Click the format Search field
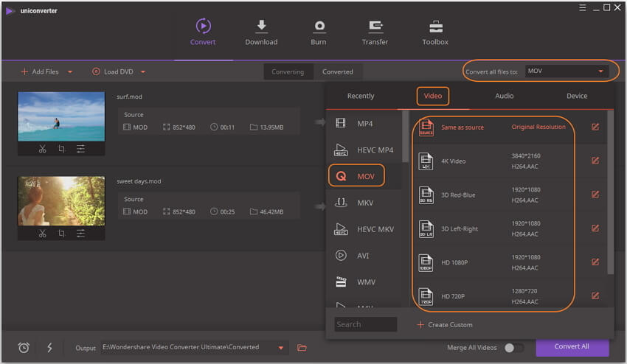627x364 pixels. 365,324
